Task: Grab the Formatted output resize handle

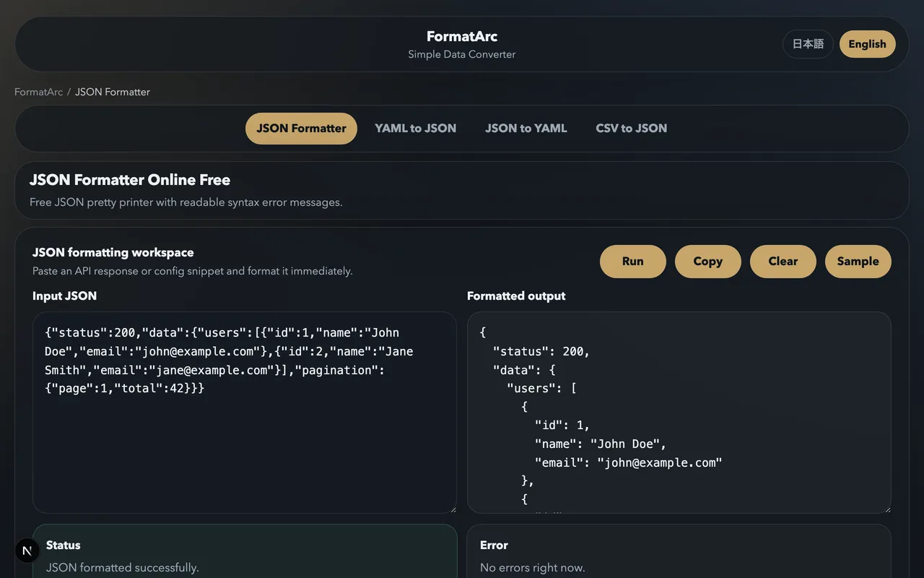Action: click(x=886, y=509)
